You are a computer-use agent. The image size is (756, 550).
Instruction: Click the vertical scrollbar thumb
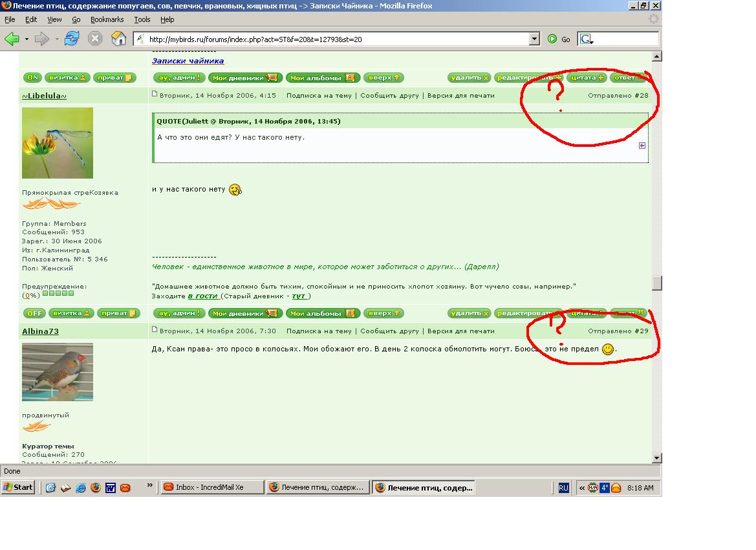click(x=657, y=283)
